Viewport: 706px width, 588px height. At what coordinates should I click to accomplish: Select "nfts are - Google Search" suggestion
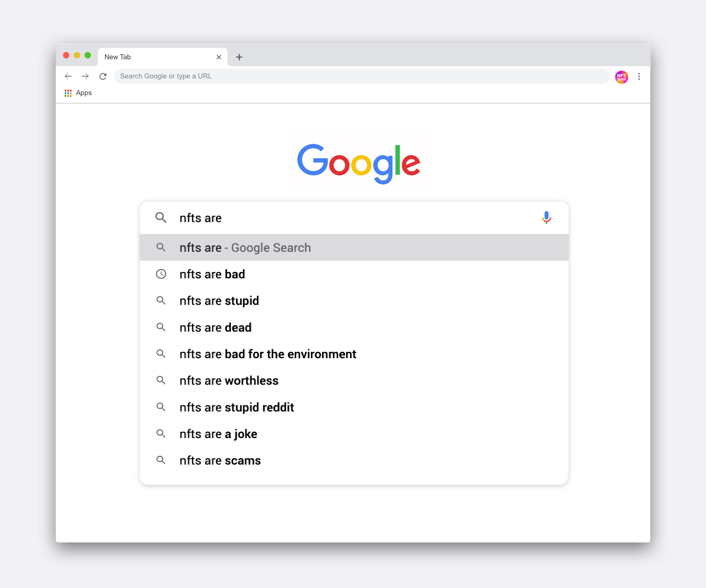coord(354,247)
